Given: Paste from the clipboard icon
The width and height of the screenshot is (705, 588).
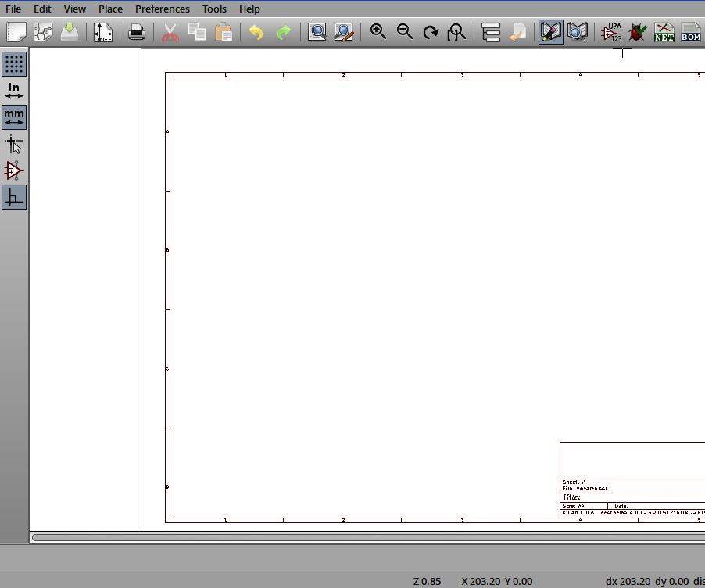Looking at the screenshot, I should (x=224, y=32).
